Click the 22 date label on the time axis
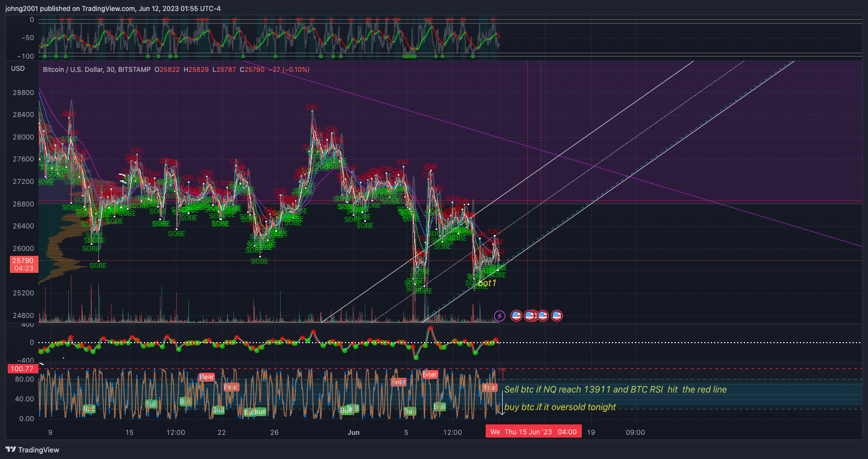This screenshot has width=868, height=459. click(x=221, y=433)
